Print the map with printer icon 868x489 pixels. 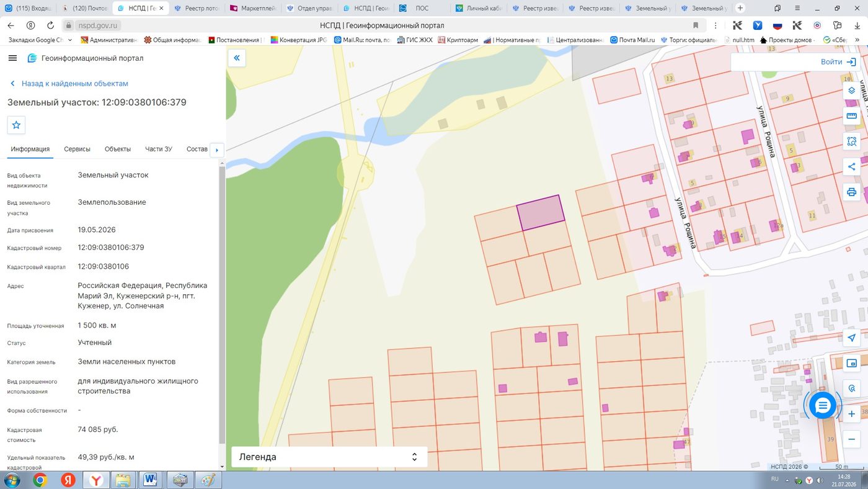click(852, 192)
